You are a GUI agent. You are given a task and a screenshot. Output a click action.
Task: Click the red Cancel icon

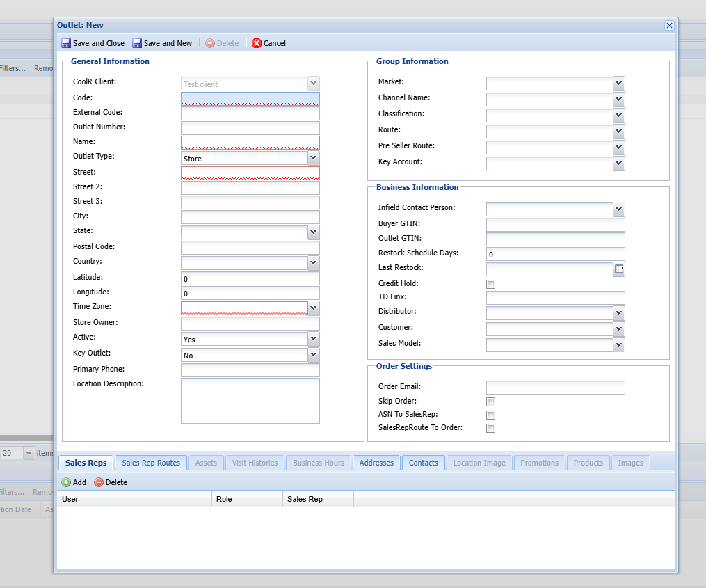257,43
